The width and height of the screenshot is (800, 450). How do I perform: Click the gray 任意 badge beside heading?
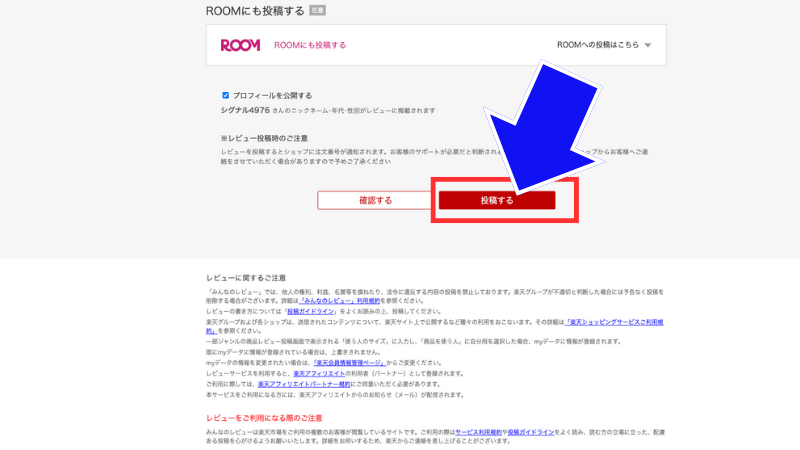point(317,10)
